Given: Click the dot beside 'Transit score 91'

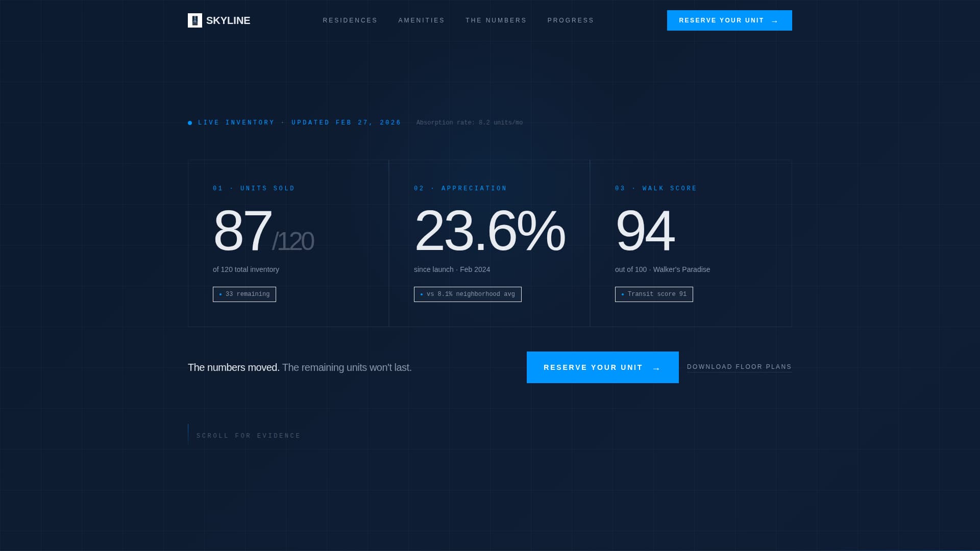Looking at the screenshot, I should (x=622, y=294).
